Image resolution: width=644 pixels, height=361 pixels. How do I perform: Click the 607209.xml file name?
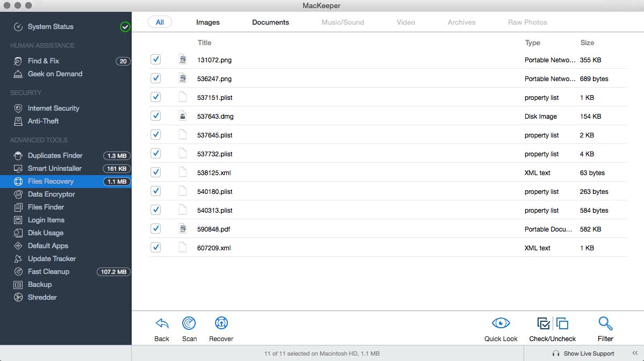coord(214,248)
